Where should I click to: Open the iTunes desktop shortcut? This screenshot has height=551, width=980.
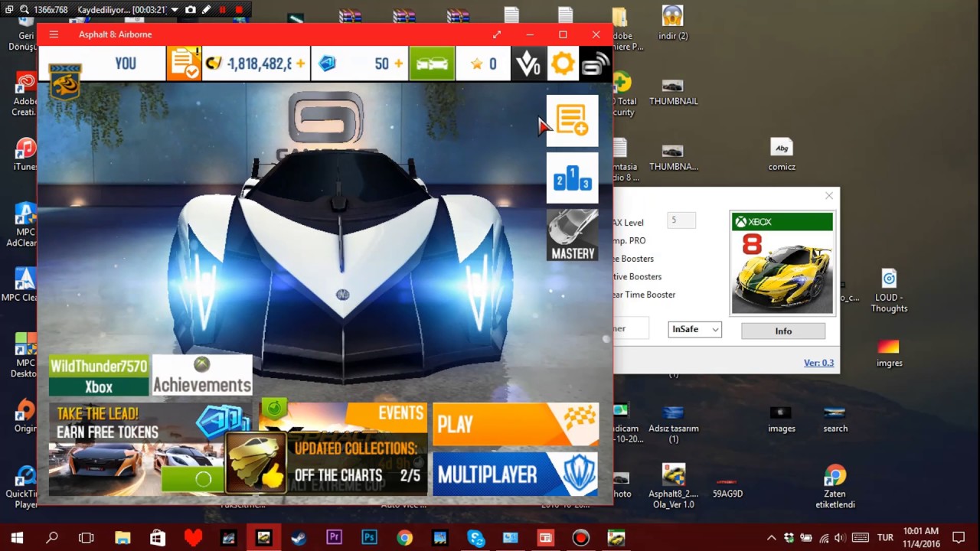pos(25,154)
